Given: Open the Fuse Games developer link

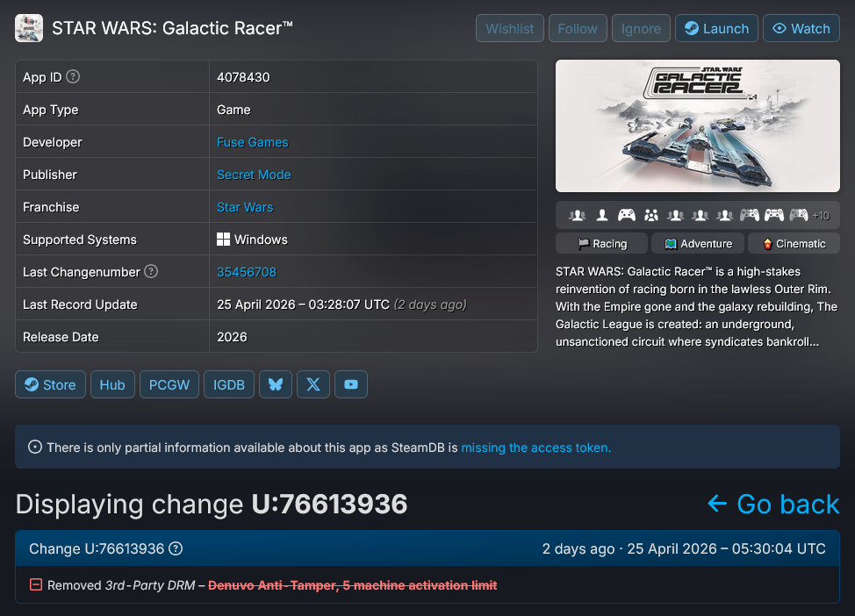Looking at the screenshot, I should (253, 142).
